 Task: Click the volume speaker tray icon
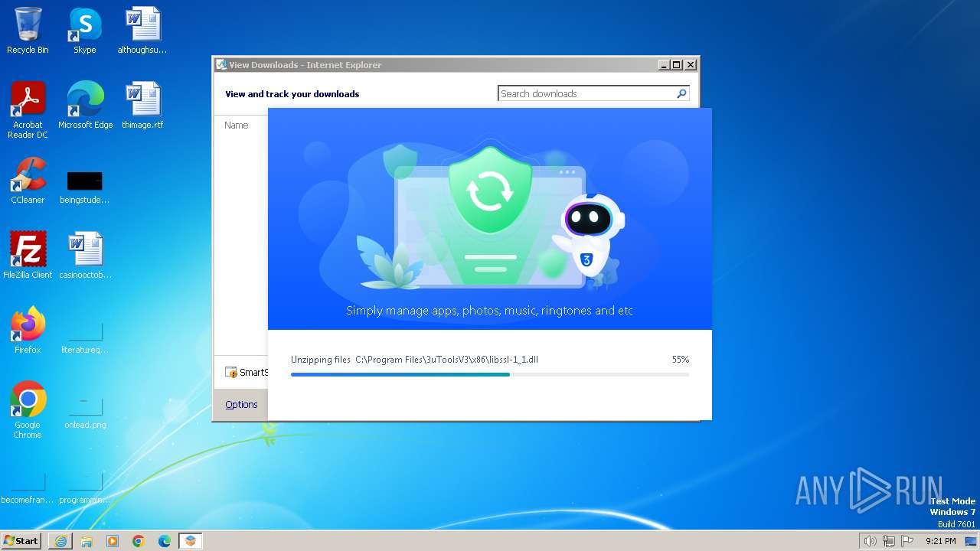tap(870, 541)
